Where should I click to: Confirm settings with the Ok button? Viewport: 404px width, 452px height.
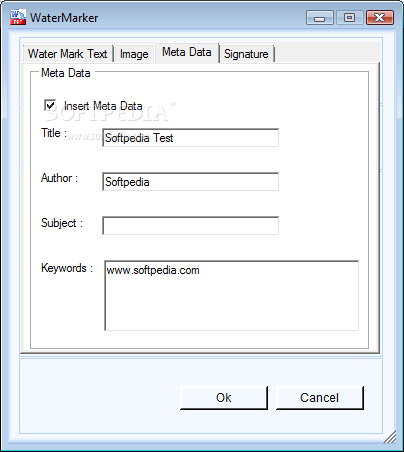(x=224, y=398)
